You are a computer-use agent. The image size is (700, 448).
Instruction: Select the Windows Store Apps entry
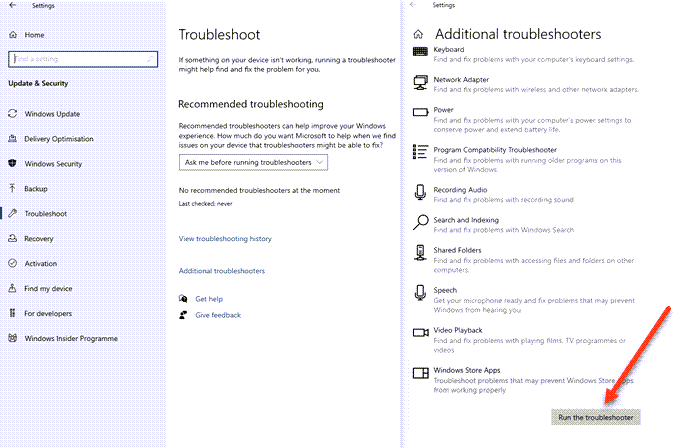[x=523, y=380]
